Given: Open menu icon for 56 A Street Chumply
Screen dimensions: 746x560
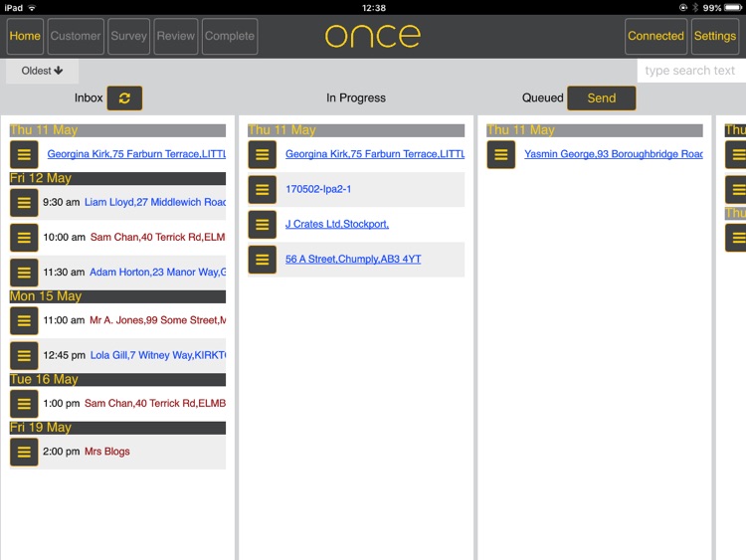Looking at the screenshot, I should click(x=263, y=260).
